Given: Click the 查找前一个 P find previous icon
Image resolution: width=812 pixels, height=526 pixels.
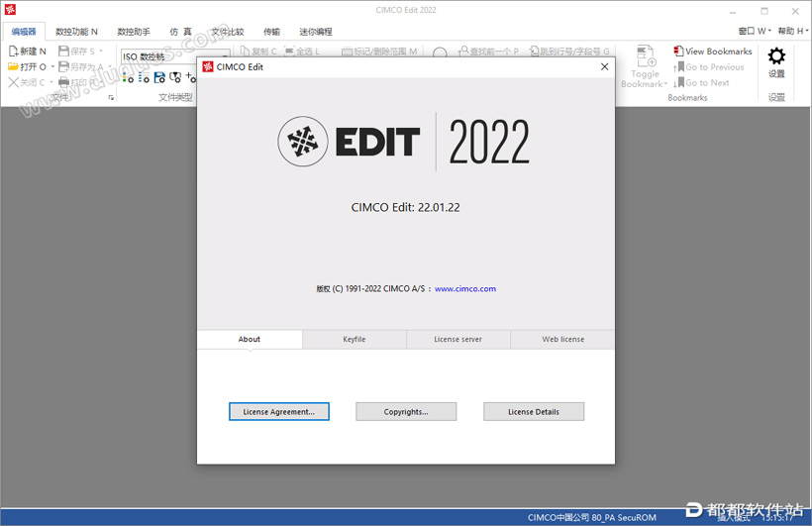Looking at the screenshot, I should [463, 51].
